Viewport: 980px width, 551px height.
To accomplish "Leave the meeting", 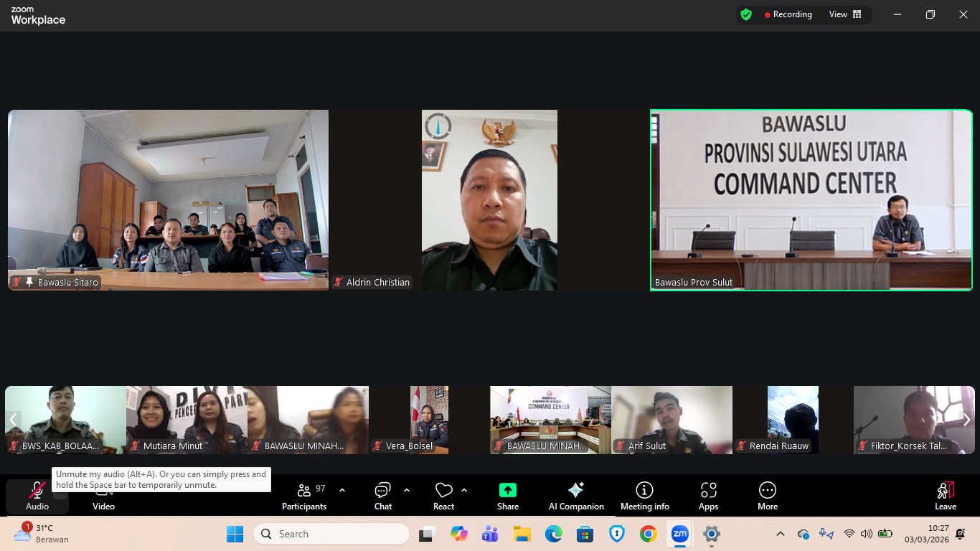I will point(946,496).
